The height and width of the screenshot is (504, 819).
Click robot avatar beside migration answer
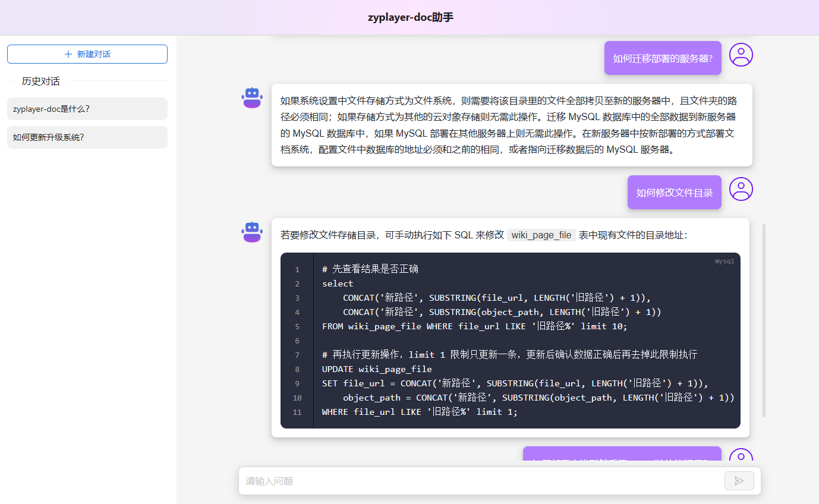tap(252, 97)
